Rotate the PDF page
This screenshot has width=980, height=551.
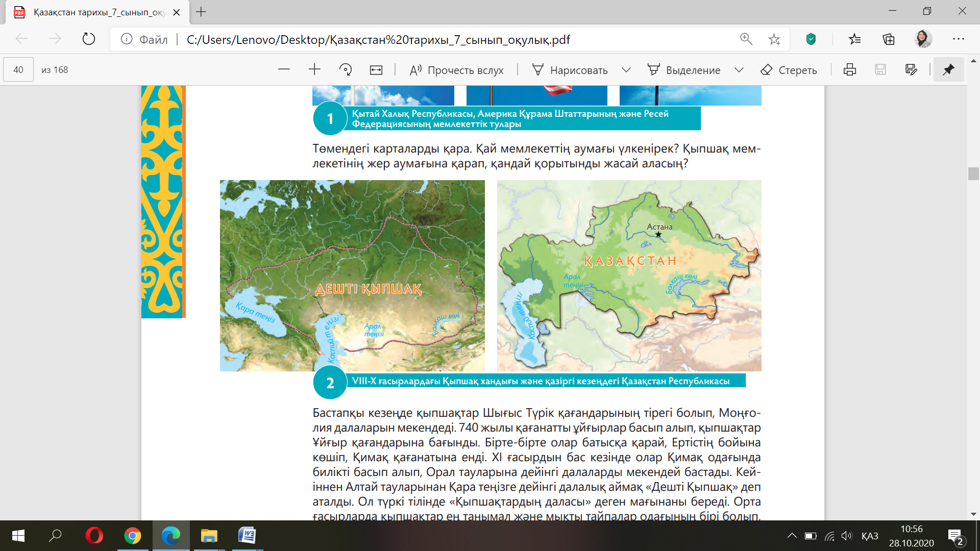point(346,70)
